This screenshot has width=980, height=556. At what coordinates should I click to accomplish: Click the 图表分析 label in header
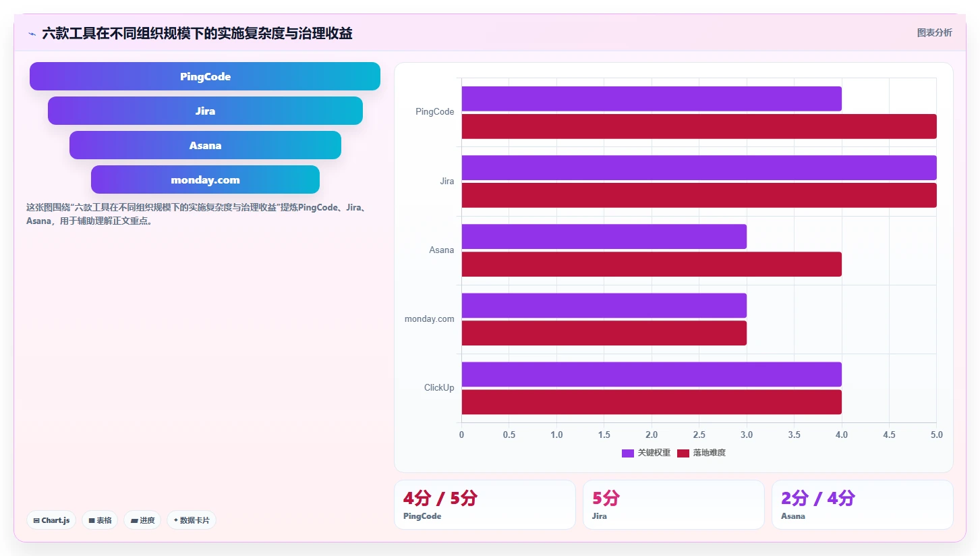coord(934,32)
